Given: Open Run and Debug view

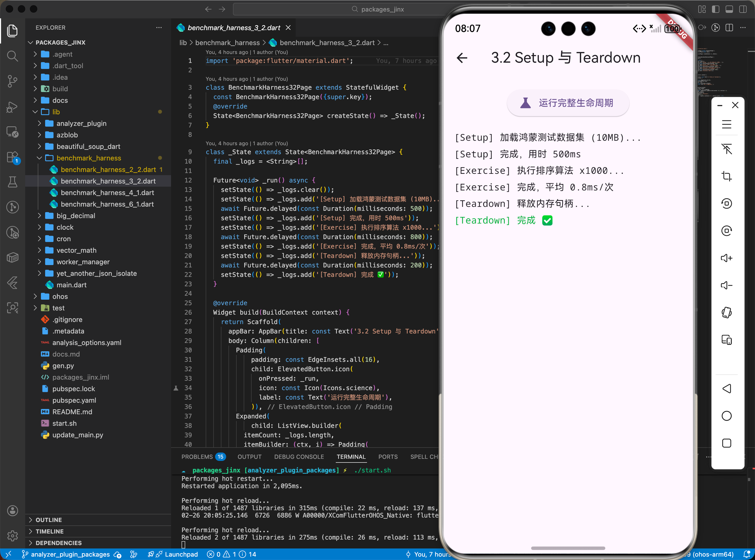Looking at the screenshot, I should pyautogui.click(x=13, y=107).
